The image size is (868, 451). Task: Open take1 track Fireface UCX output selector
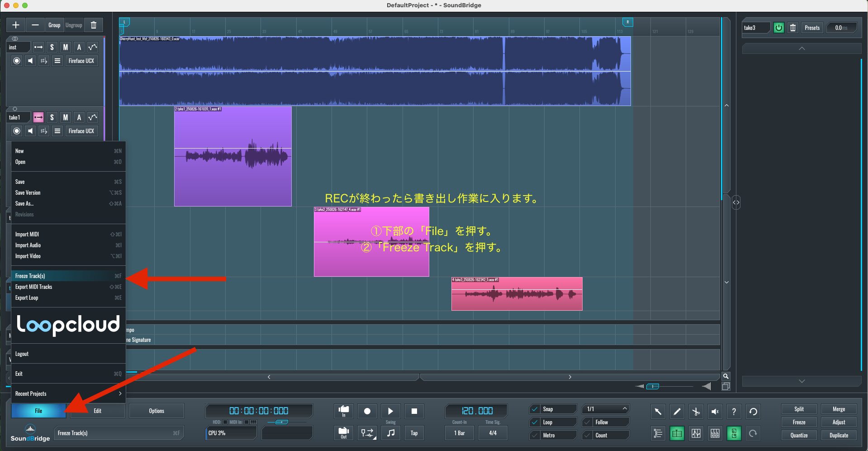81,131
